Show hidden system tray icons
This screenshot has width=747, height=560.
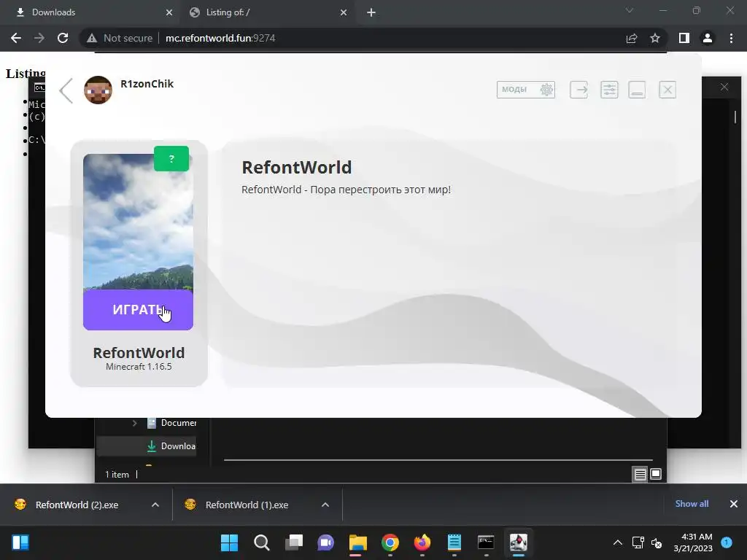point(618,542)
